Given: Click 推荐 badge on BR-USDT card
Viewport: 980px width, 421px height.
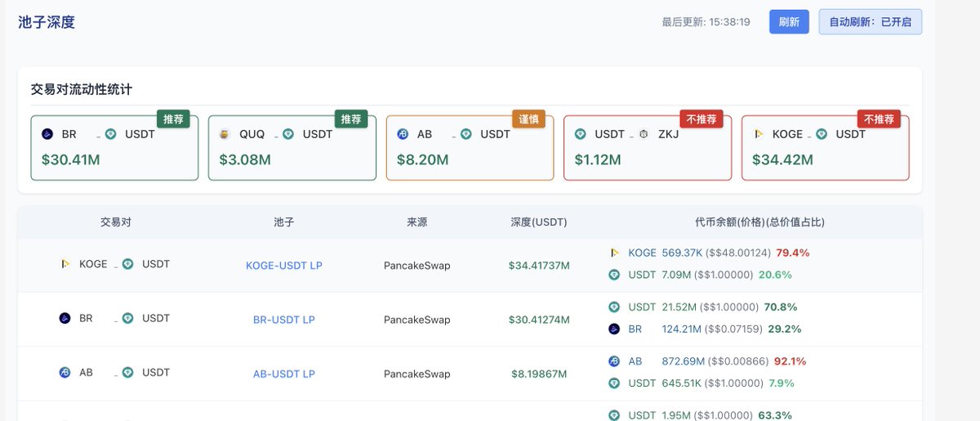Looking at the screenshot, I should (x=173, y=119).
